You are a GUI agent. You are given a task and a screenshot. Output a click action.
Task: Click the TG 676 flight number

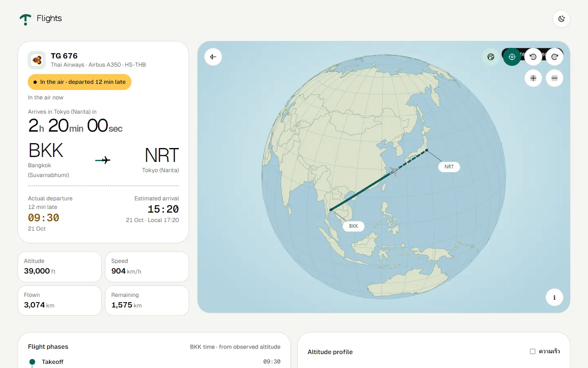click(64, 56)
